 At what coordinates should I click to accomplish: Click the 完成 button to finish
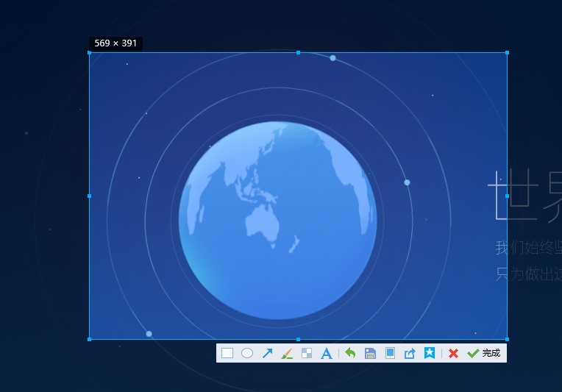tap(484, 353)
